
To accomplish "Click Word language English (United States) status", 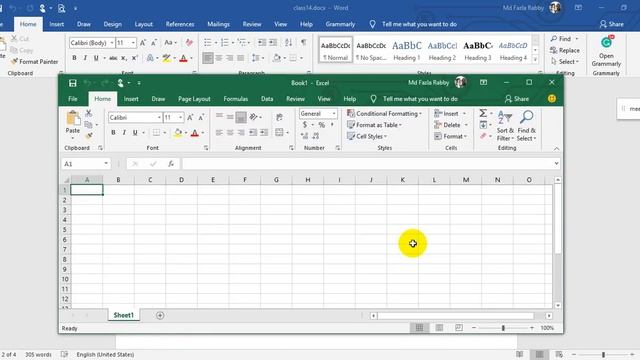I will [105, 354].
